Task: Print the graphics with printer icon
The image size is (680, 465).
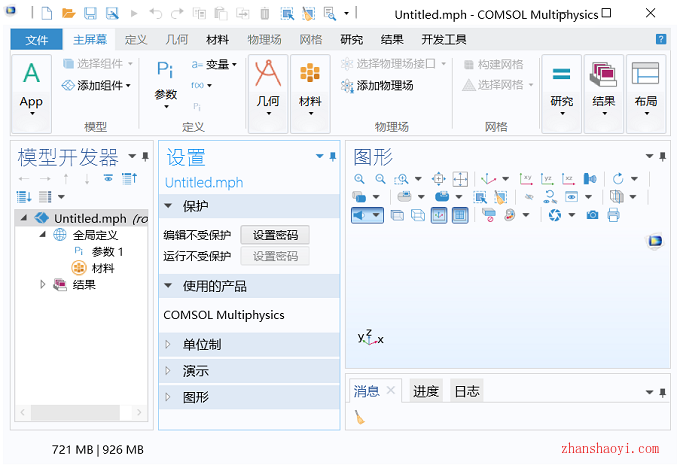Action: point(613,215)
